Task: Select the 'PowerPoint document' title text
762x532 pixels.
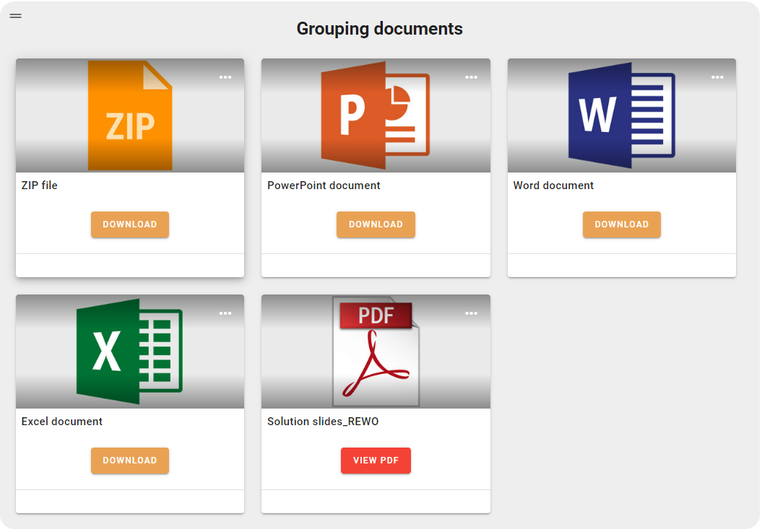Action: click(x=324, y=186)
